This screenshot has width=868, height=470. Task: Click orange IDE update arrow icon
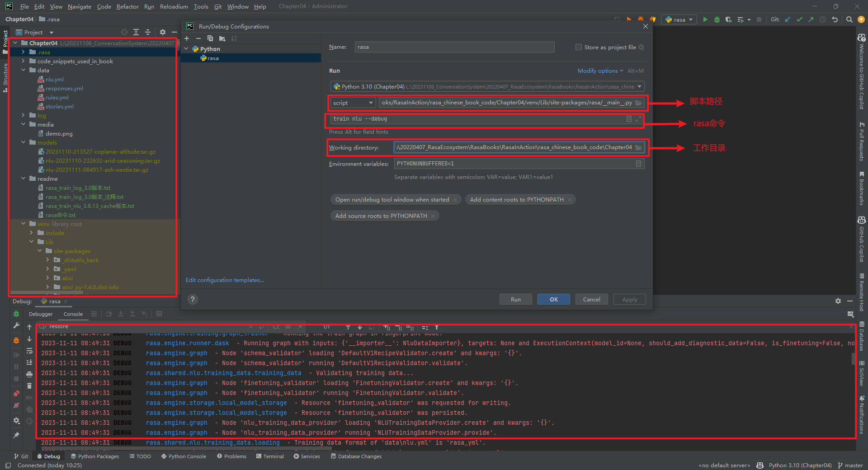coord(861,19)
